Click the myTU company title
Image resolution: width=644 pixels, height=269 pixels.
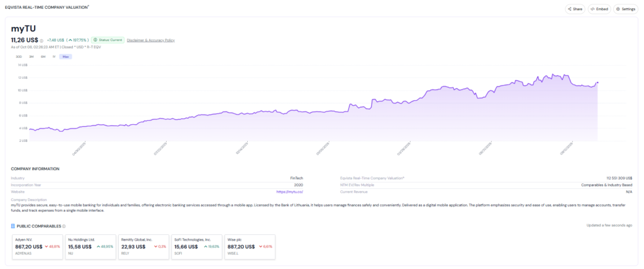[x=23, y=29]
